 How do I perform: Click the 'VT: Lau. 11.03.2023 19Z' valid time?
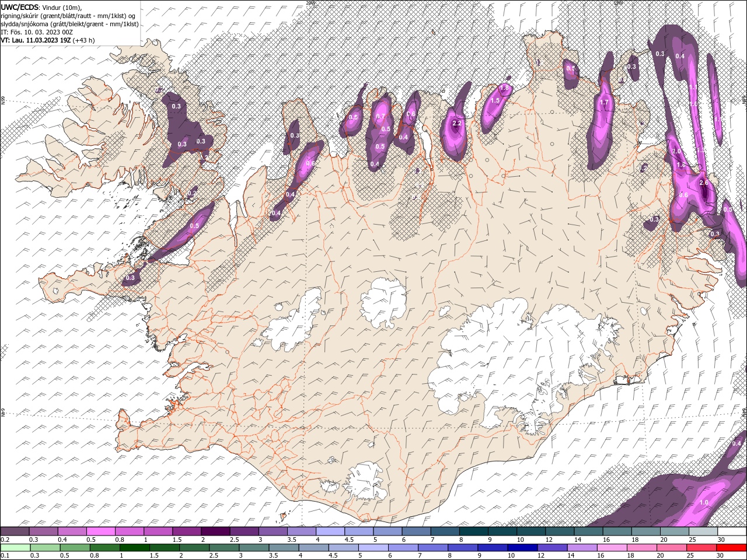pyautogui.click(x=36, y=40)
